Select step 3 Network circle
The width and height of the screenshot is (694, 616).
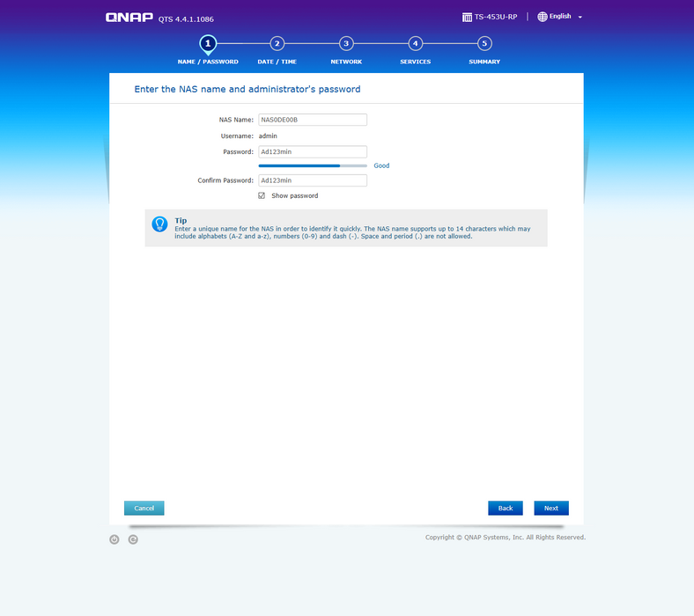coord(346,43)
